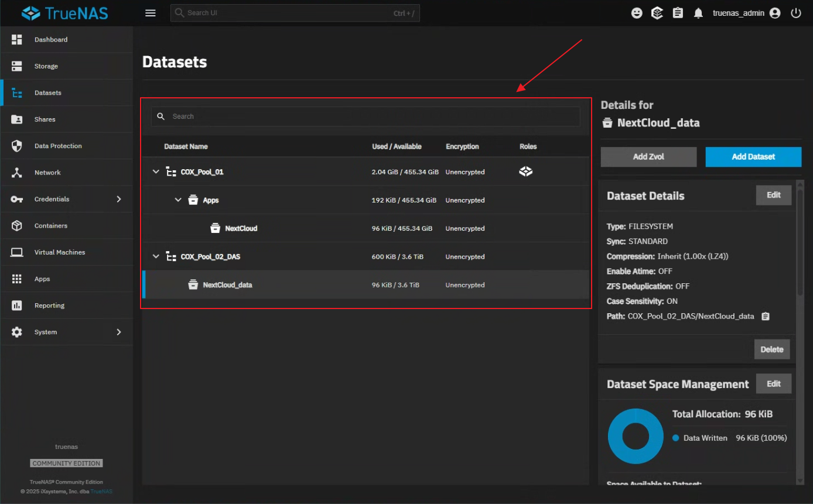Select the NextCloud dataset row
The image size is (813, 504).
click(x=365, y=228)
